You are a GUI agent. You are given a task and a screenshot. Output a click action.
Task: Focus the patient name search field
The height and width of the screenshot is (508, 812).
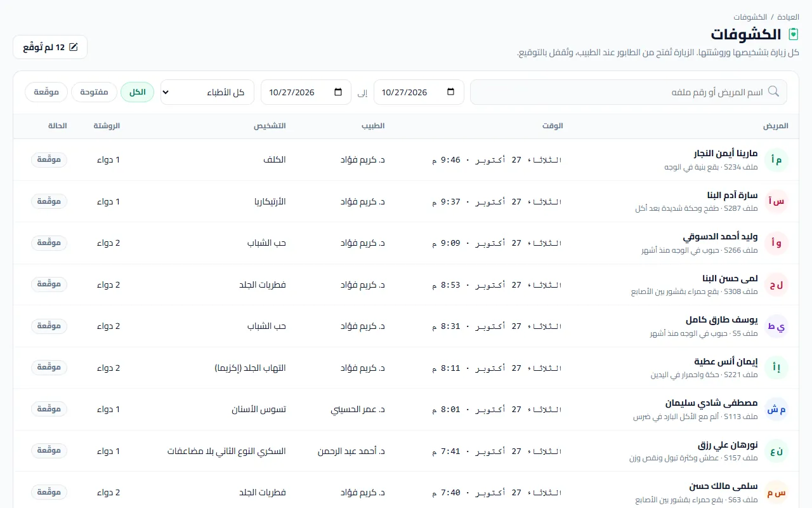click(x=629, y=92)
